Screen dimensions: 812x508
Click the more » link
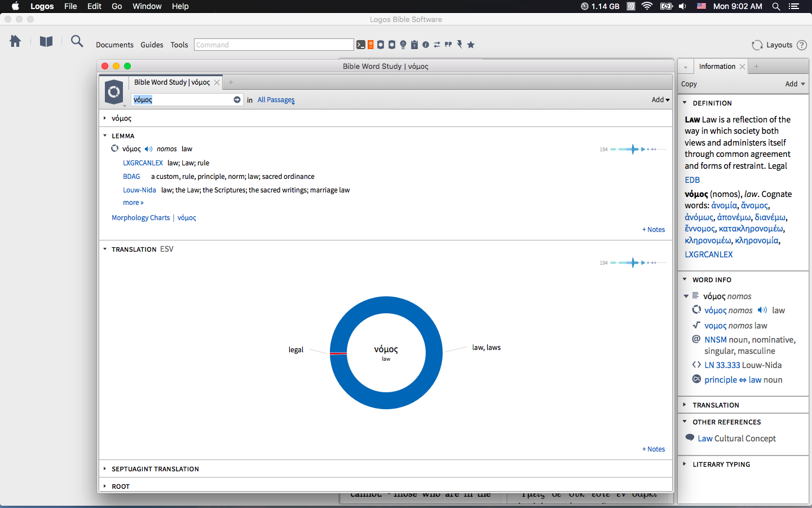133,203
